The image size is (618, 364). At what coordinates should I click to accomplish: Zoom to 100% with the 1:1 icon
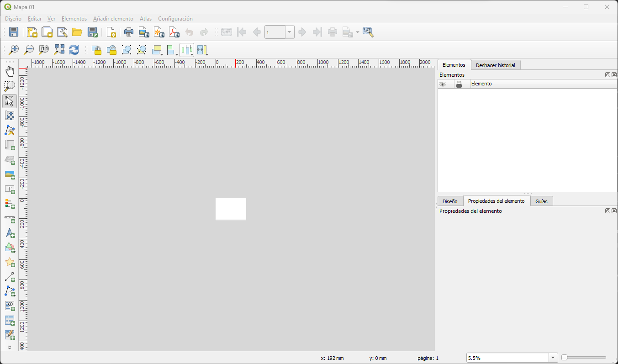(44, 50)
